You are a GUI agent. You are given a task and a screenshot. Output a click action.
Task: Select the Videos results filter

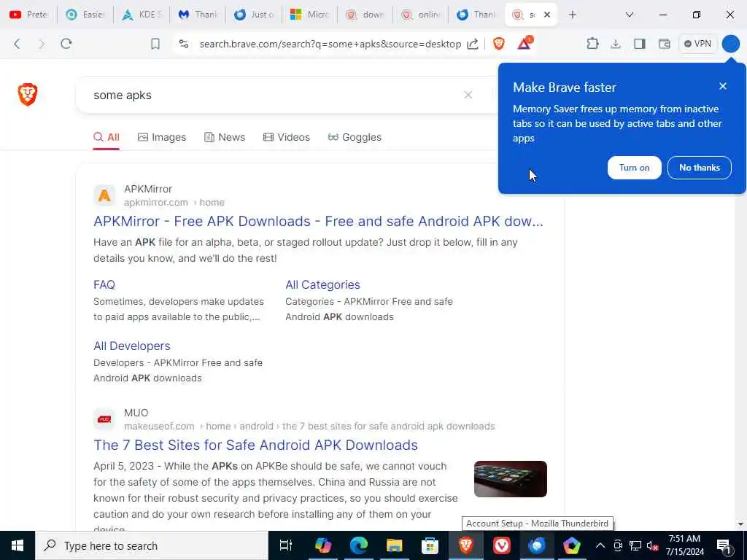(x=286, y=137)
